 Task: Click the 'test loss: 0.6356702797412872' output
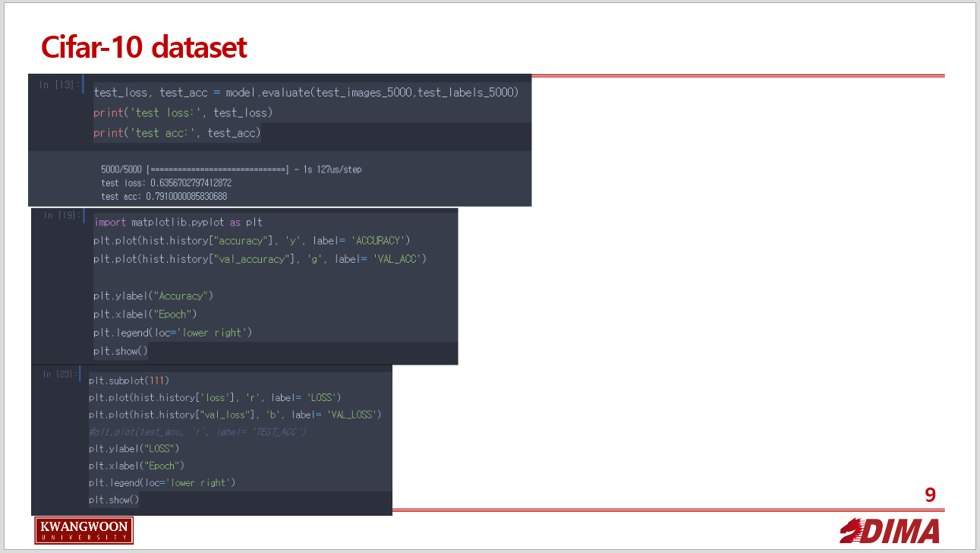(166, 183)
